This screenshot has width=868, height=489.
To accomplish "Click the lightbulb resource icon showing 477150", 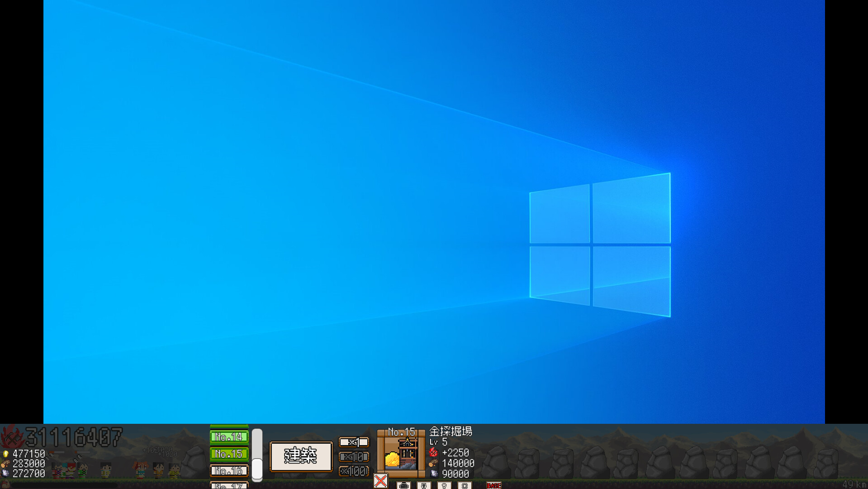I will [x=6, y=454].
